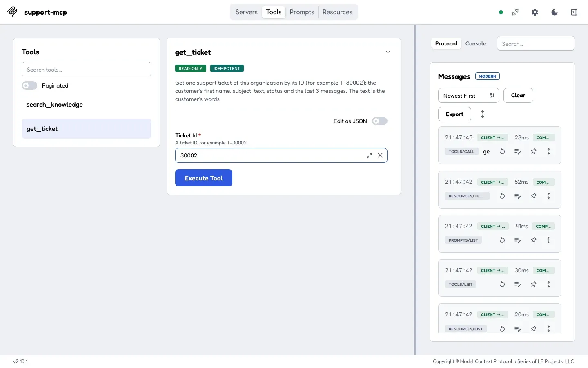Clear the message log
Image resolution: width=588 pixels, height=368 pixels.
(518, 95)
